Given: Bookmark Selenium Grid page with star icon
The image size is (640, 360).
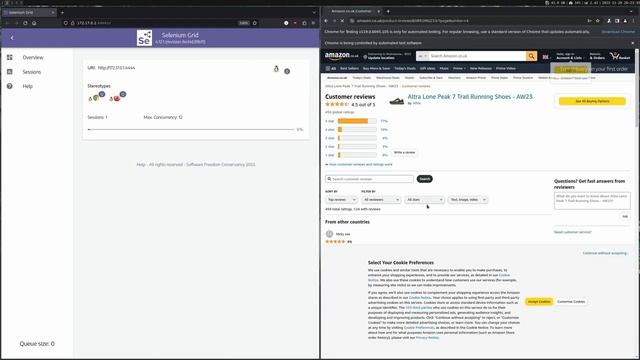Looking at the screenshot, I should [x=255, y=23].
